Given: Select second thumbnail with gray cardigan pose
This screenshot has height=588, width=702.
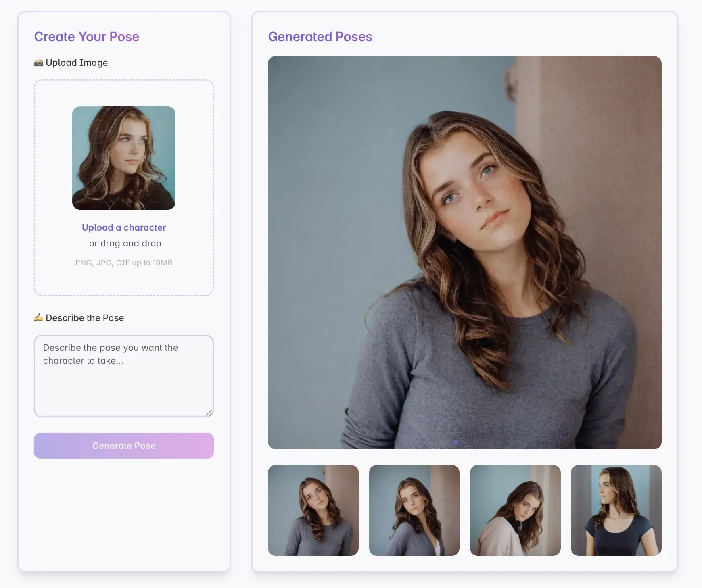Looking at the screenshot, I should pos(414,510).
